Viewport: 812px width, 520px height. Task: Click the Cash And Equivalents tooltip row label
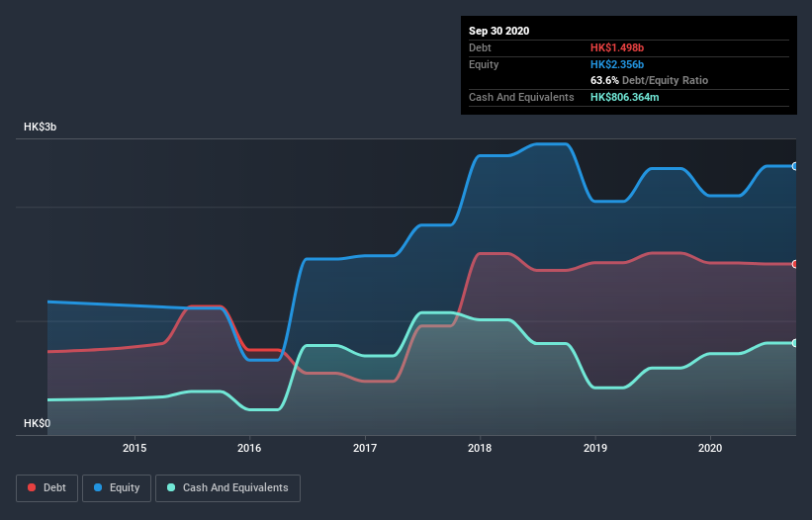[521, 97]
